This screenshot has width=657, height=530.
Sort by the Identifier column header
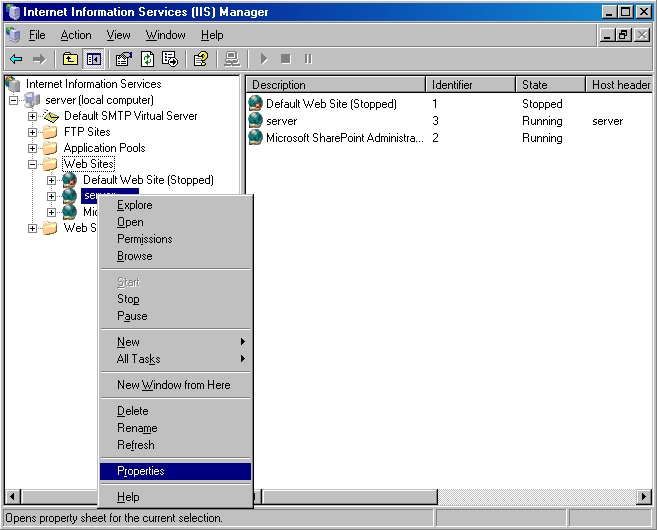pos(470,85)
